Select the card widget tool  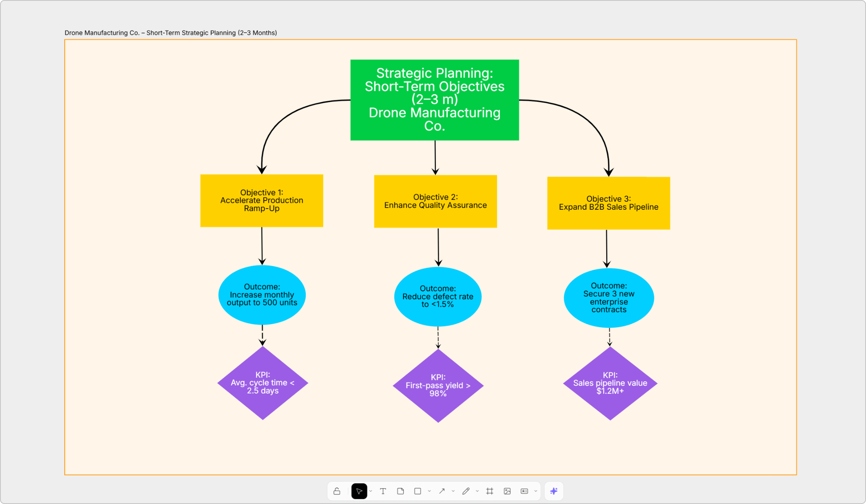click(524, 491)
